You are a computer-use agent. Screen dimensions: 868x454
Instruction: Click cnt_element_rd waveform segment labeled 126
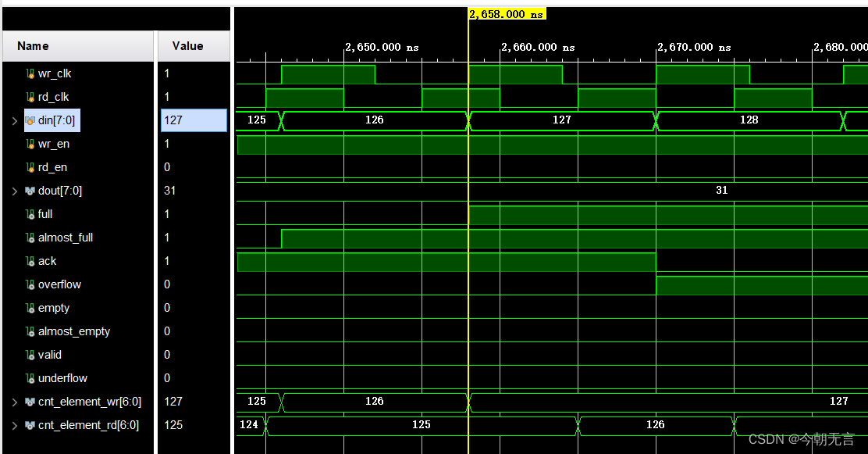coord(656,424)
